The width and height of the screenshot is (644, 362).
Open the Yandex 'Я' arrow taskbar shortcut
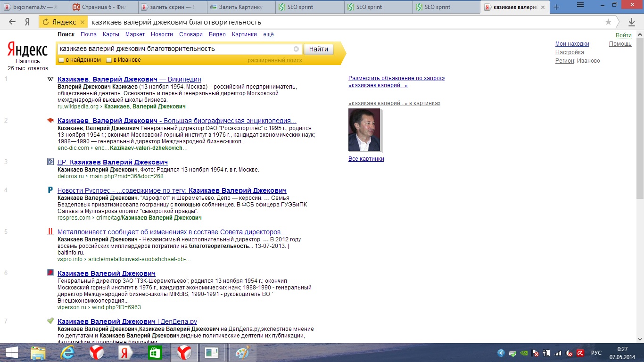click(x=126, y=353)
